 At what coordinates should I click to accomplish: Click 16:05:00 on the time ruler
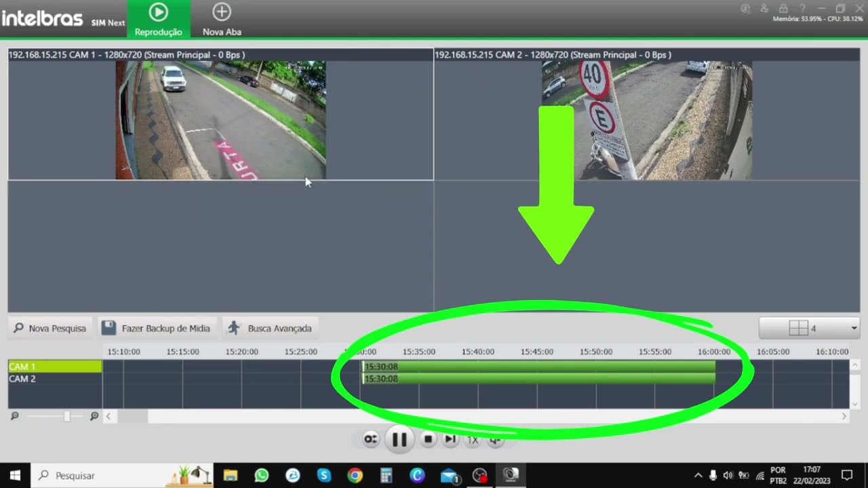(x=773, y=352)
